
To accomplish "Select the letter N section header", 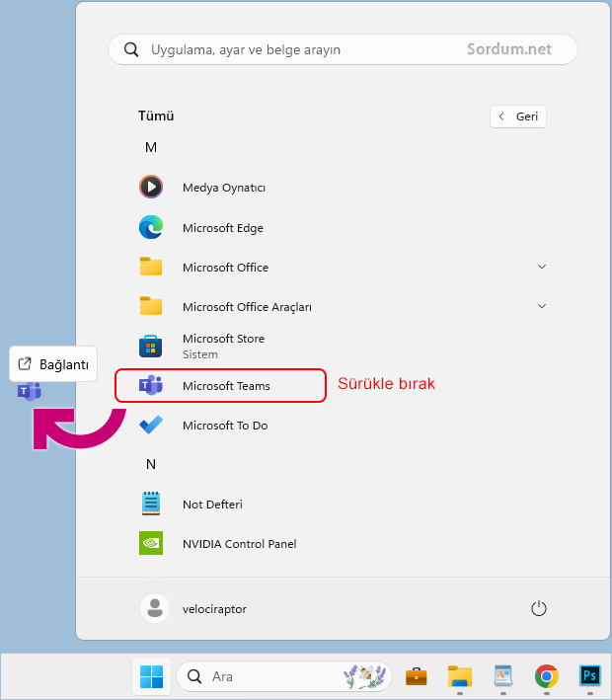I will pyautogui.click(x=151, y=464).
